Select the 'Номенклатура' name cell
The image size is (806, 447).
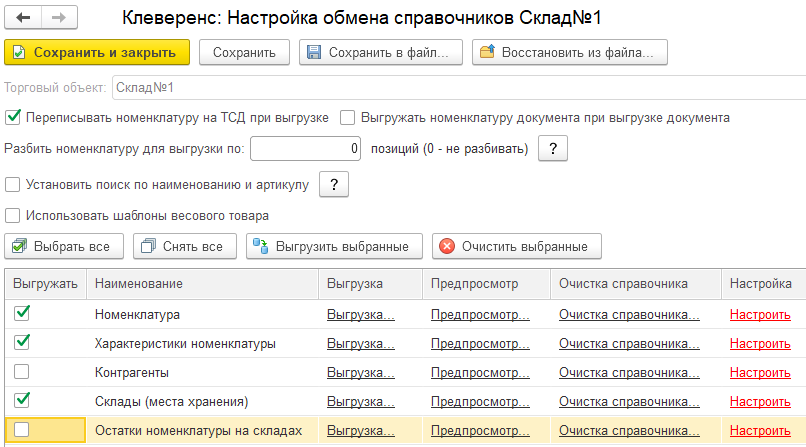click(203, 314)
